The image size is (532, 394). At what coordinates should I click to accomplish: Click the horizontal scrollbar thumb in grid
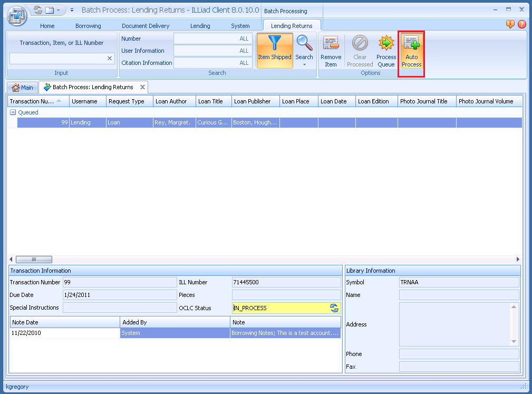[x=34, y=260]
